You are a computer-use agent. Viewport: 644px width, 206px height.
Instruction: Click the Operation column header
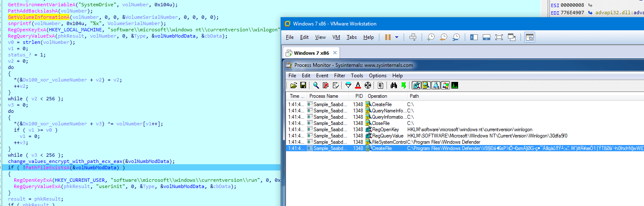(x=386, y=96)
